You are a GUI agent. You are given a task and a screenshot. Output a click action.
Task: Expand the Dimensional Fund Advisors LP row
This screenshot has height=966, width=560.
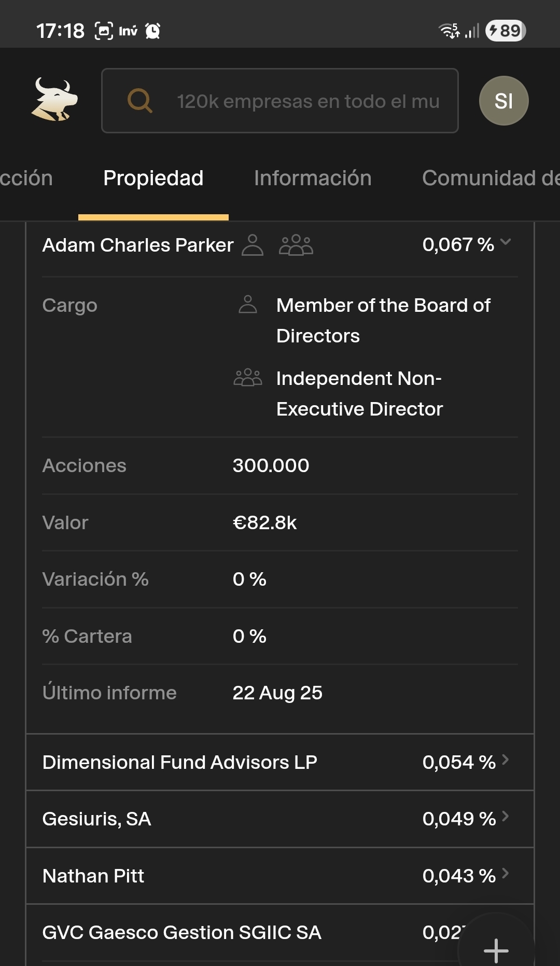280,762
